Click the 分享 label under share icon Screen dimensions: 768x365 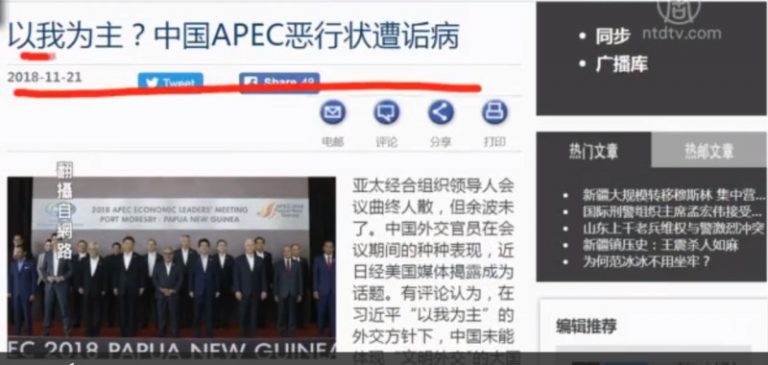441,142
